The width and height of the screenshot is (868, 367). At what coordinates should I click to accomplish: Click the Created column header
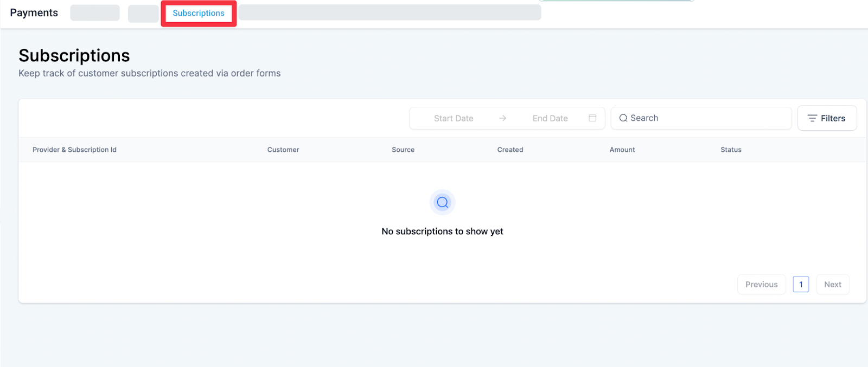pyautogui.click(x=510, y=150)
